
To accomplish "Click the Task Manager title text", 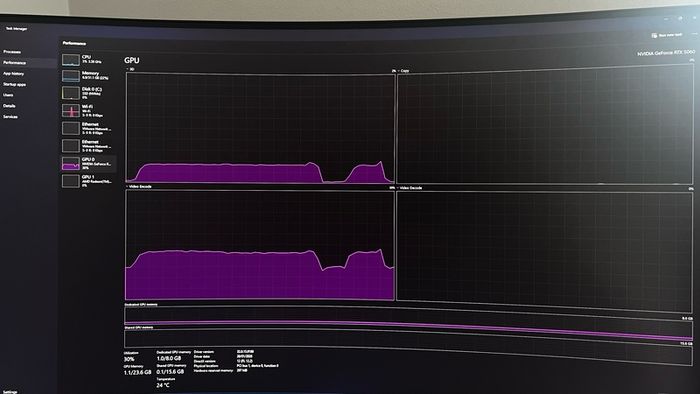I will coord(17,29).
